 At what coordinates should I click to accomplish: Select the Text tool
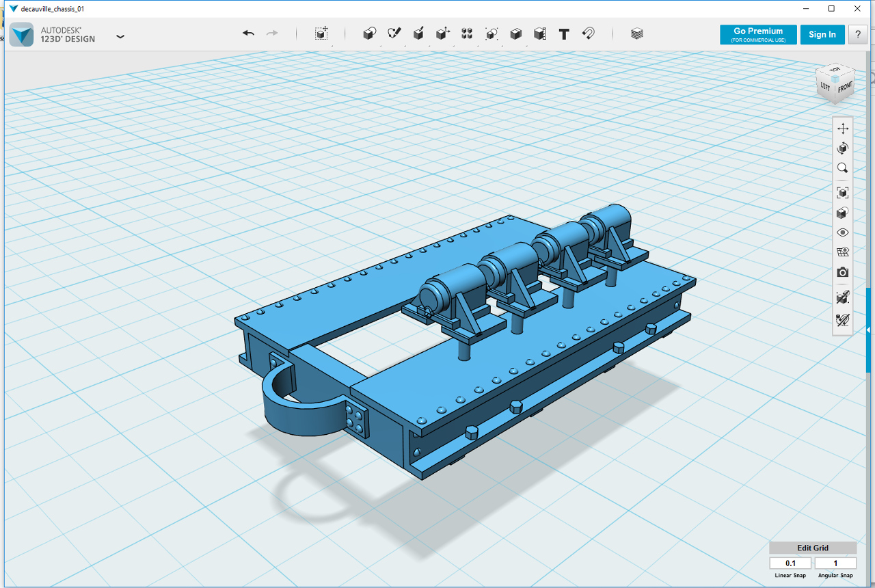tap(564, 34)
